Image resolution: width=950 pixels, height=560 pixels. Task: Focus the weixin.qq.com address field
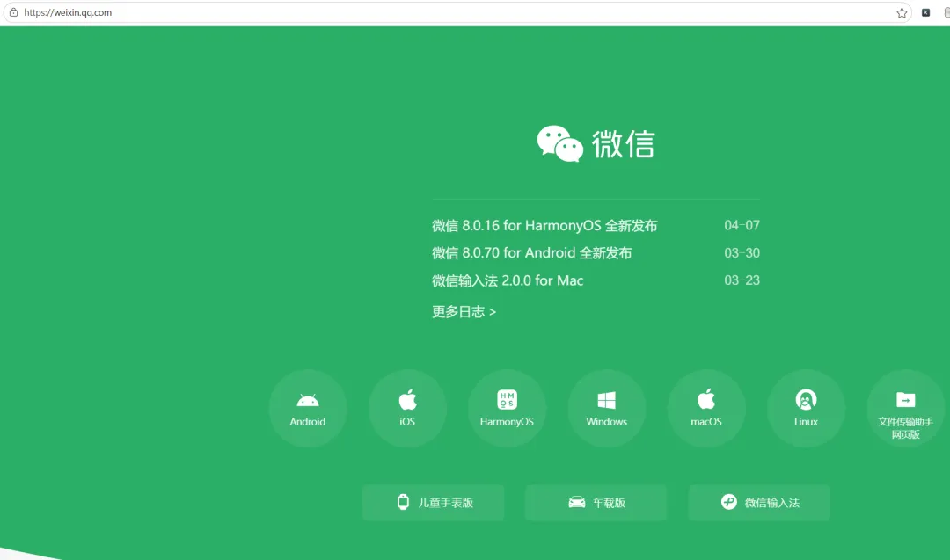457,12
